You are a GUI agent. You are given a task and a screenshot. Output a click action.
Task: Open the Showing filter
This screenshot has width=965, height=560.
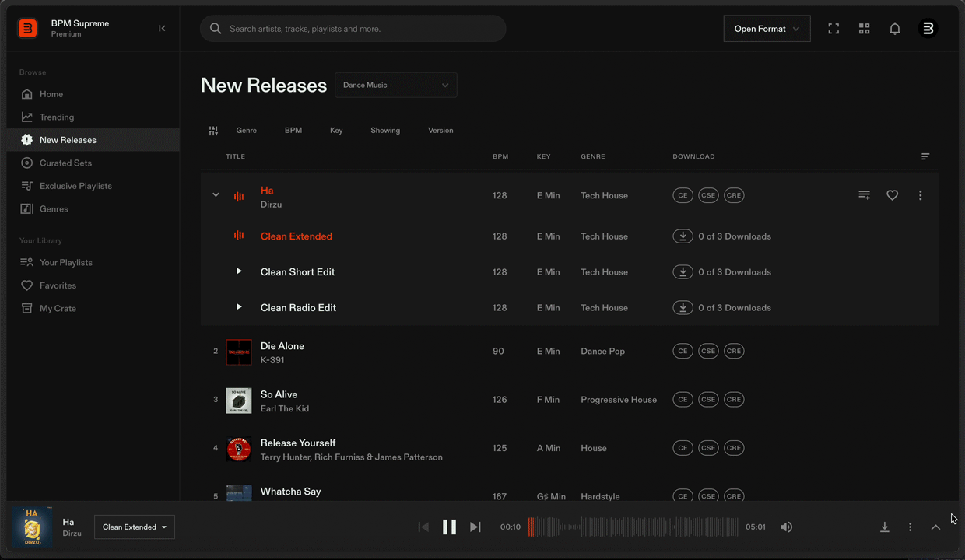pos(385,131)
